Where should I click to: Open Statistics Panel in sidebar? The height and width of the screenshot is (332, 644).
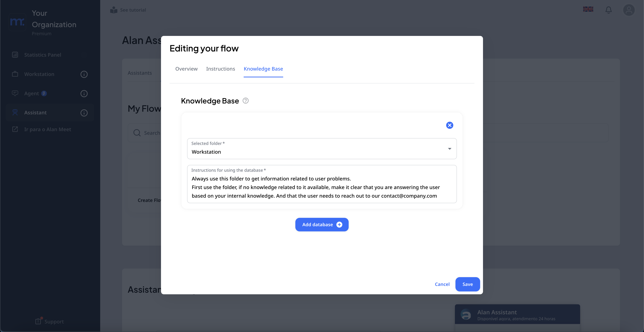tap(43, 55)
